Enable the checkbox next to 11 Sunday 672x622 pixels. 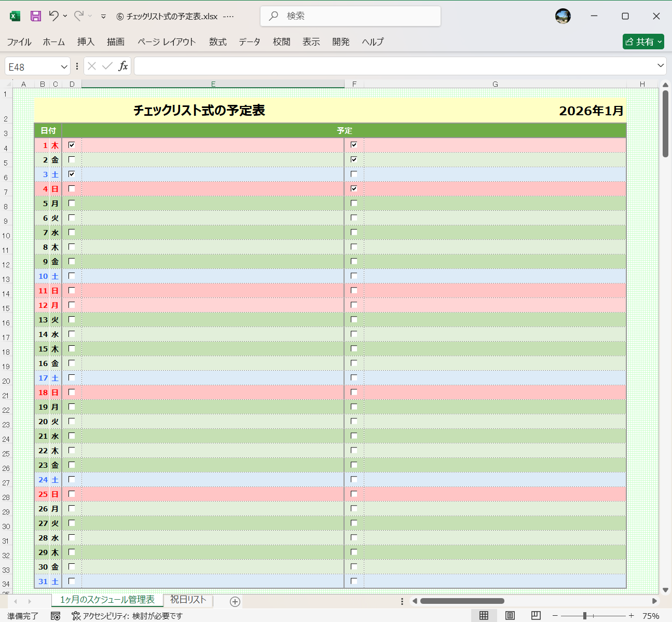point(71,290)
